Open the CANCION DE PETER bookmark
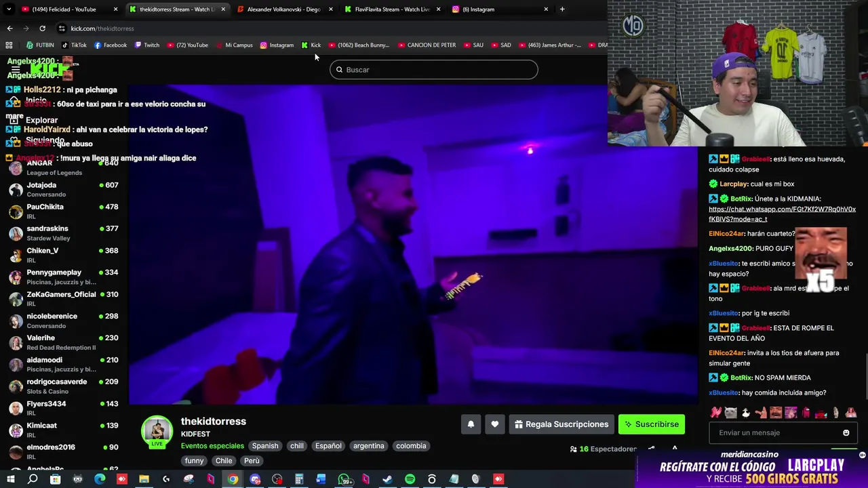Screen dimensions: 868x488 427,45
